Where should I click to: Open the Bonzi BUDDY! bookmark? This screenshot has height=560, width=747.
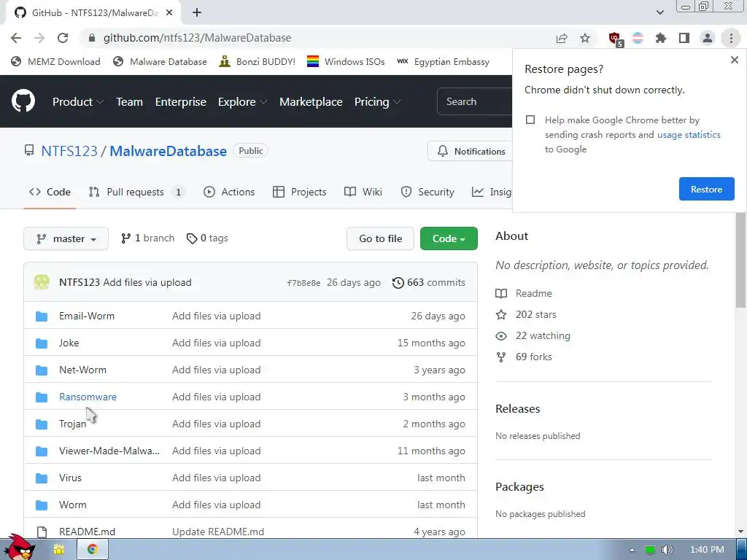(x=258, y=61)
